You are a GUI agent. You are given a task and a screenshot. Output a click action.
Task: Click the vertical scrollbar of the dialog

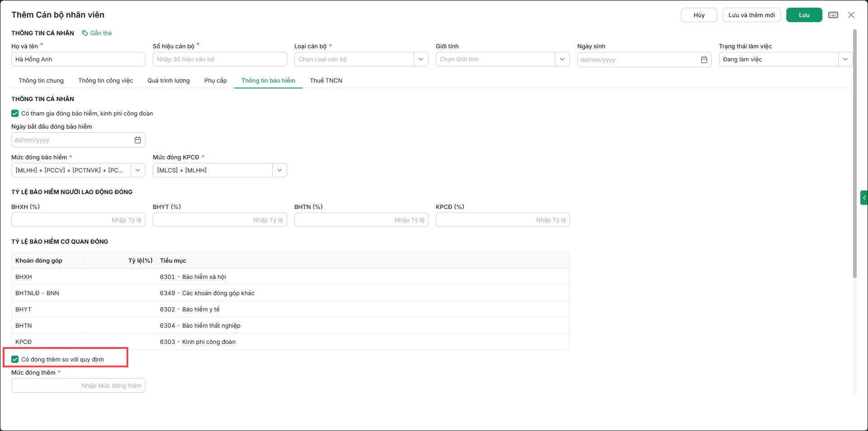pos(854,153)
